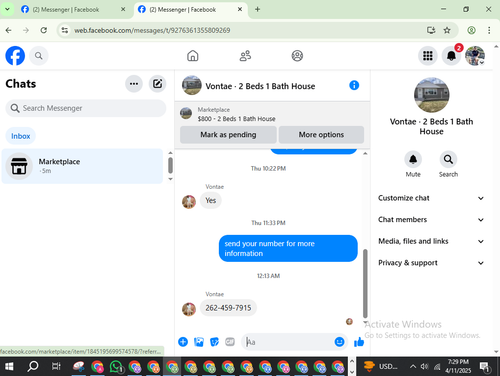Viewport: 500px width, 376px height.
Task: Open the tab search dropdown arrow
Action: [7, 9]
